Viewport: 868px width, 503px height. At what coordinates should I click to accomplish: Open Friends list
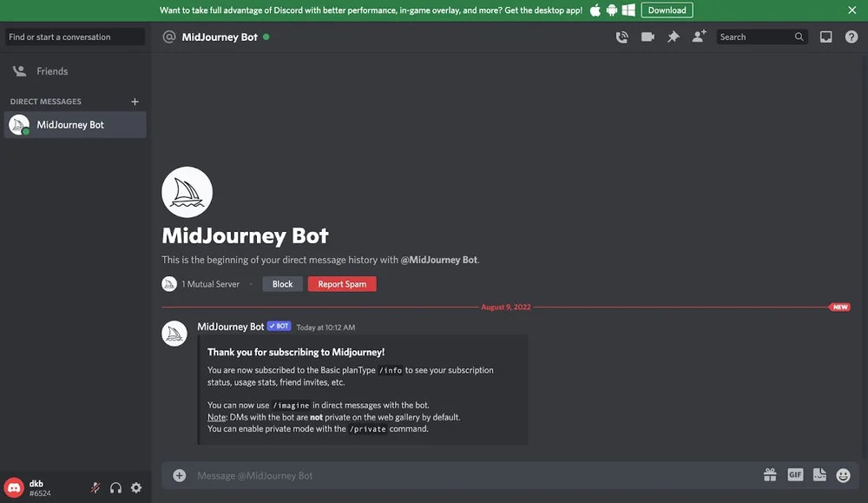(75, 71)
